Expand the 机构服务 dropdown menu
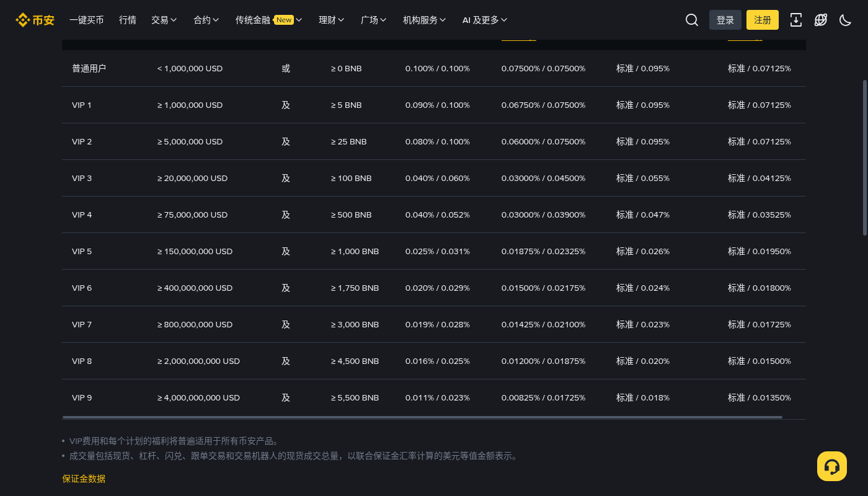The image size is (868, 496). tap(425, 20)
